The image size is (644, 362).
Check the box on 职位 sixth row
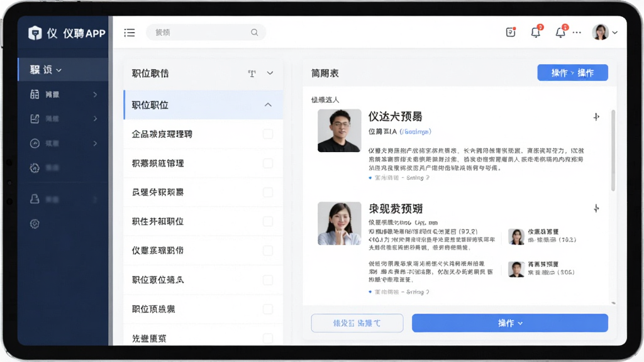click(268, 280)
